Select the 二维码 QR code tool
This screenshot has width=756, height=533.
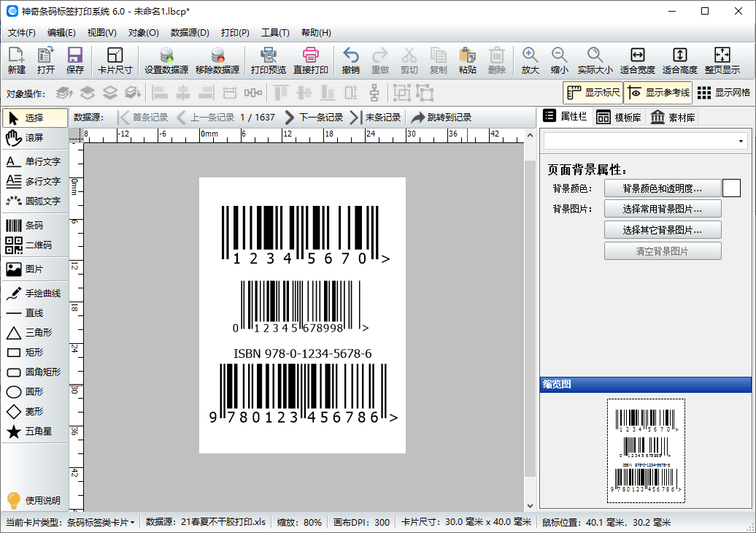pyautogui.click(x=34, y=245)
